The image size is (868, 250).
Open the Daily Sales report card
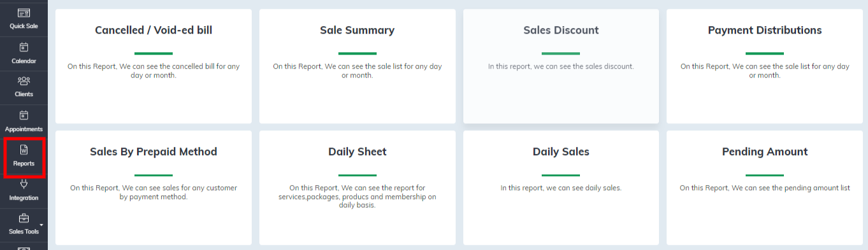(561, 188)
